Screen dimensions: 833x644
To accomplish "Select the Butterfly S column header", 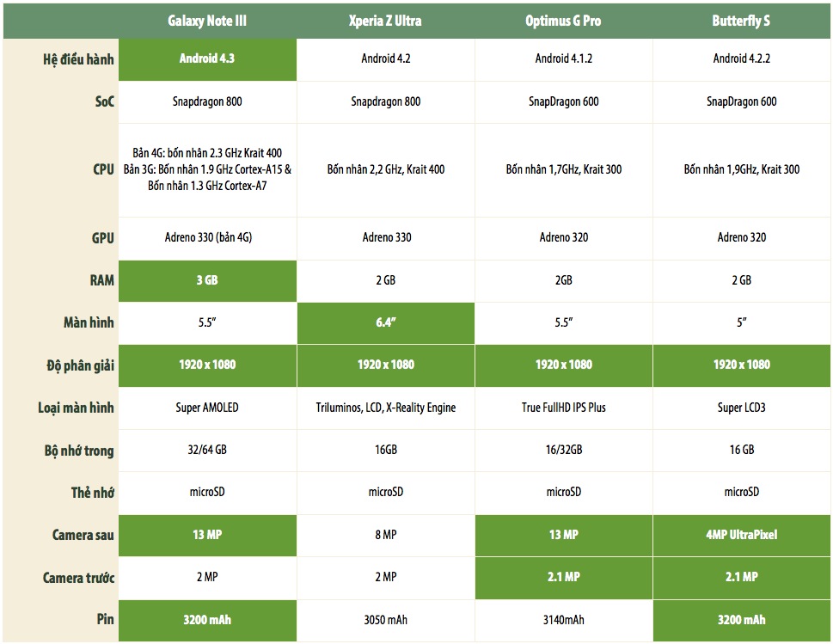I will 741,21.
